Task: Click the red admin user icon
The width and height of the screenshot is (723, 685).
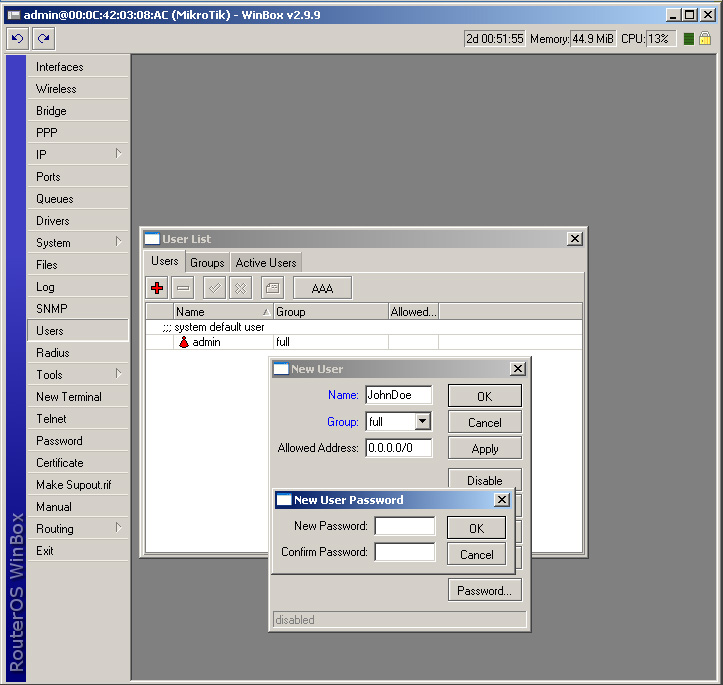Action: (184, 342)
